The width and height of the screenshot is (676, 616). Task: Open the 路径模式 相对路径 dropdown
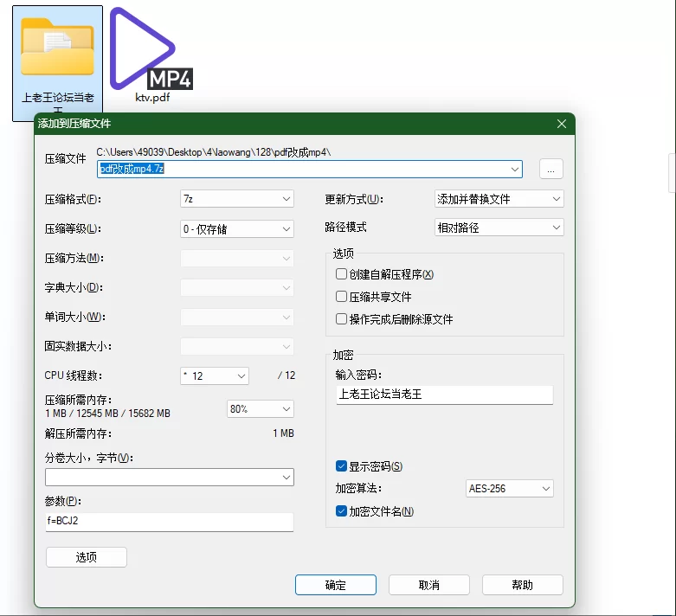(x=499, y=228)
